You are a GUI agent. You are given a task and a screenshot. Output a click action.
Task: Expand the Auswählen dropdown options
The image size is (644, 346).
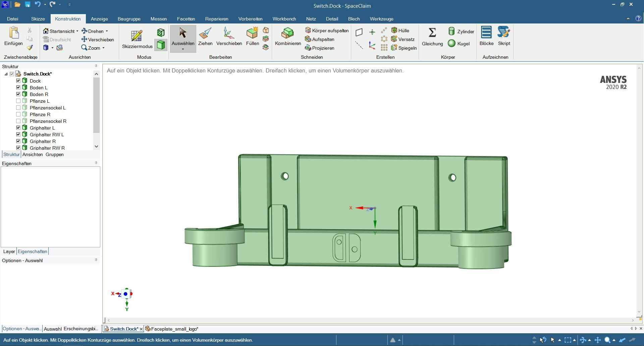[x=183, y=49]
